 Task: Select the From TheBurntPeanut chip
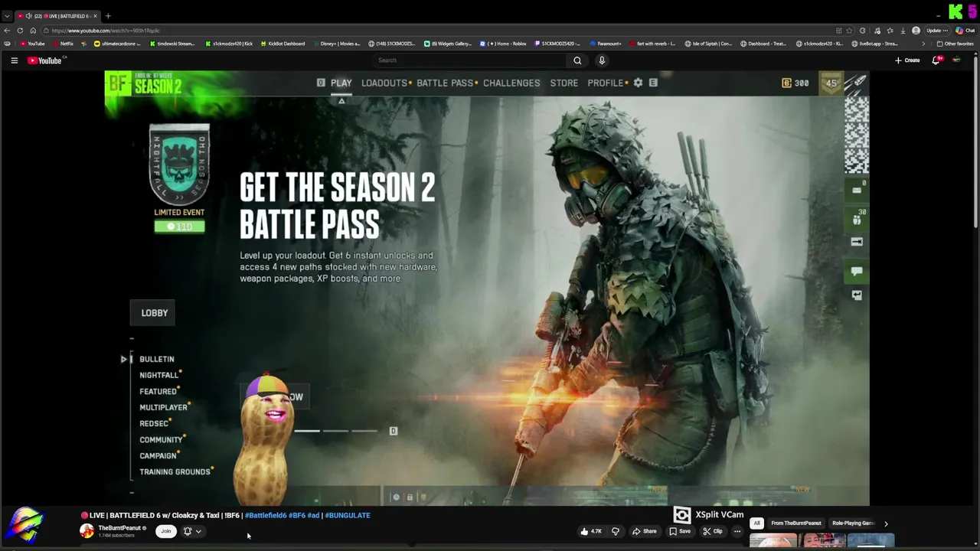pos(796,523)
